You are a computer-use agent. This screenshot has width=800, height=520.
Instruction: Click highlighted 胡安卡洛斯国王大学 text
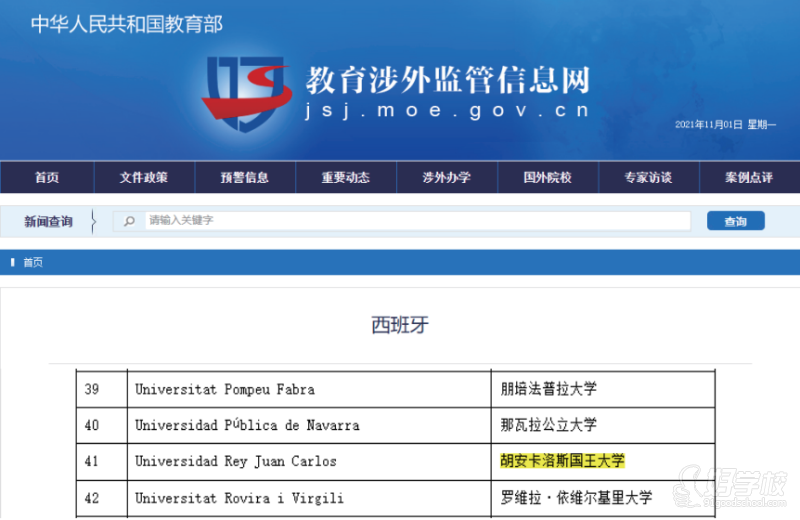coord(562,461)
